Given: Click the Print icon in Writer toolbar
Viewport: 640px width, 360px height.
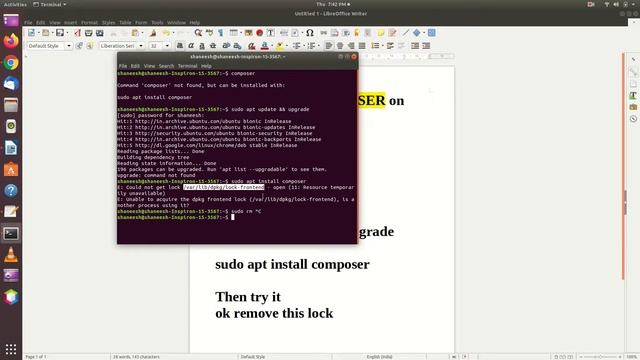Looking at the screenshot, I should 89,33.
